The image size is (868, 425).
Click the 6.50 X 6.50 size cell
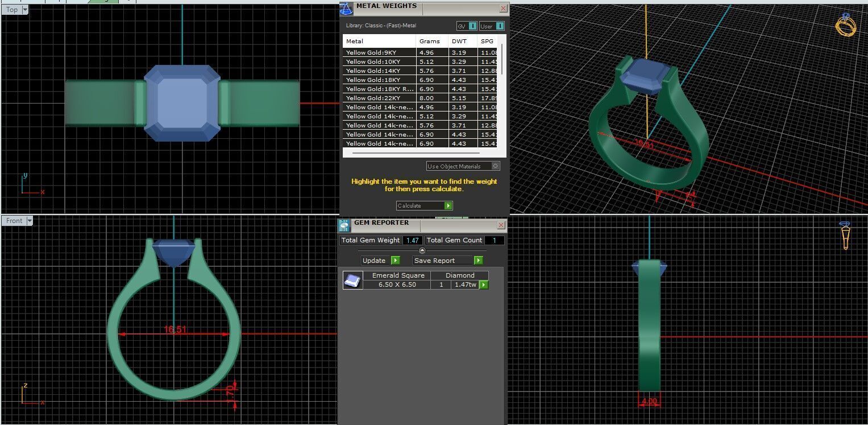coord(397,284)
